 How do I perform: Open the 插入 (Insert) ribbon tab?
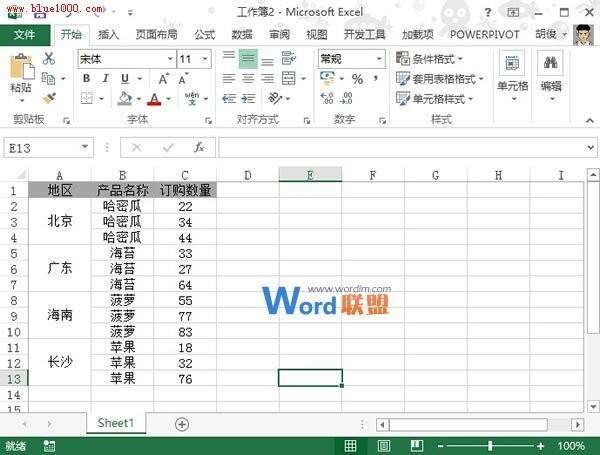(x=108, y=34)
